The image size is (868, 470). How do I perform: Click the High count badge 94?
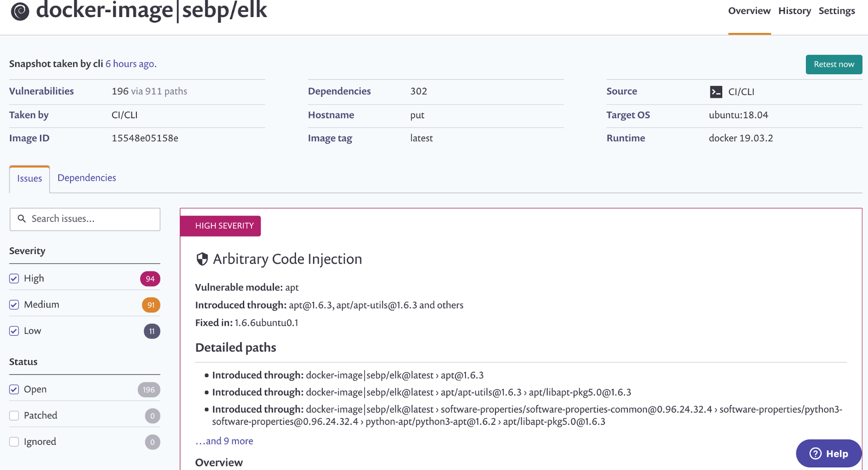pos(150,279)
